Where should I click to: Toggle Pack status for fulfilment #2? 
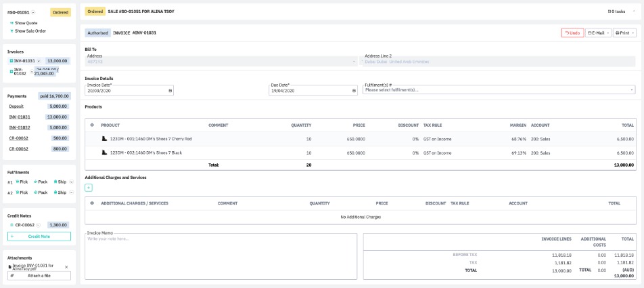click(x=42, y=192)
